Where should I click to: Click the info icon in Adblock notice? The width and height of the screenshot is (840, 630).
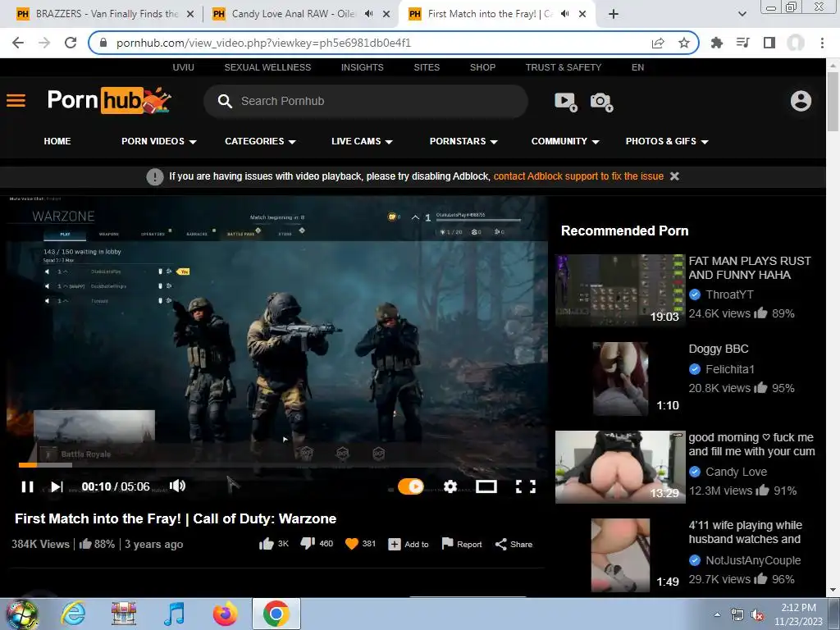[x=155, y=176]
